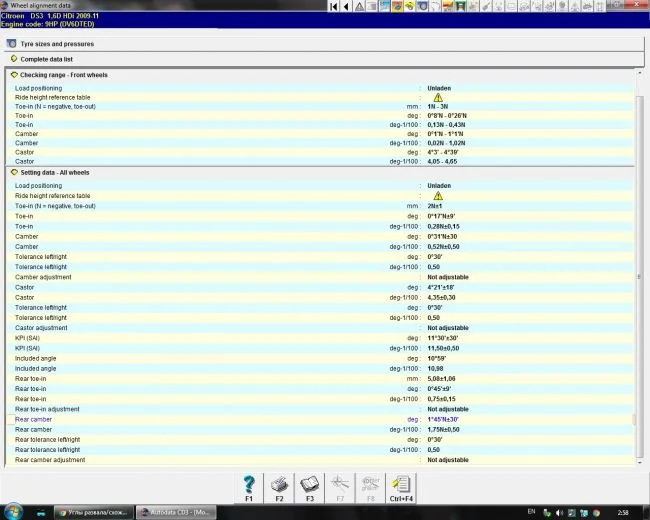The image size is (650, 520).
Task: Click warning icon in Setting data ride height row
Action: pos(438,196)
